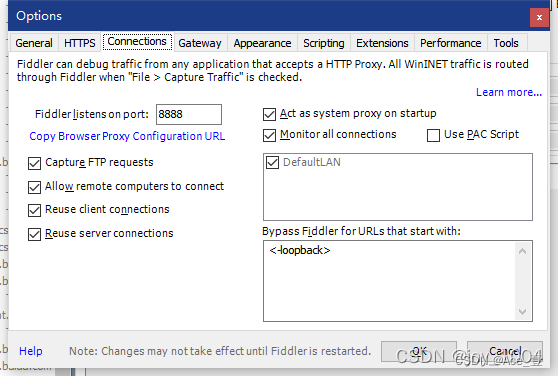Uncheck Act as system proxy on startup

269,115
